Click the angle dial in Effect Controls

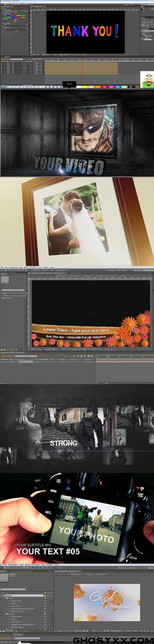coord(15,21)
